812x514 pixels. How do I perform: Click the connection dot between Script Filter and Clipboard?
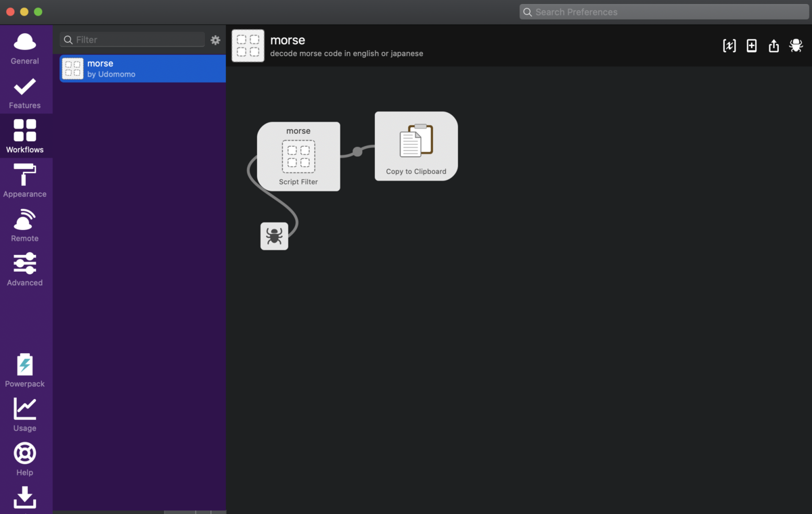[357, 151]
